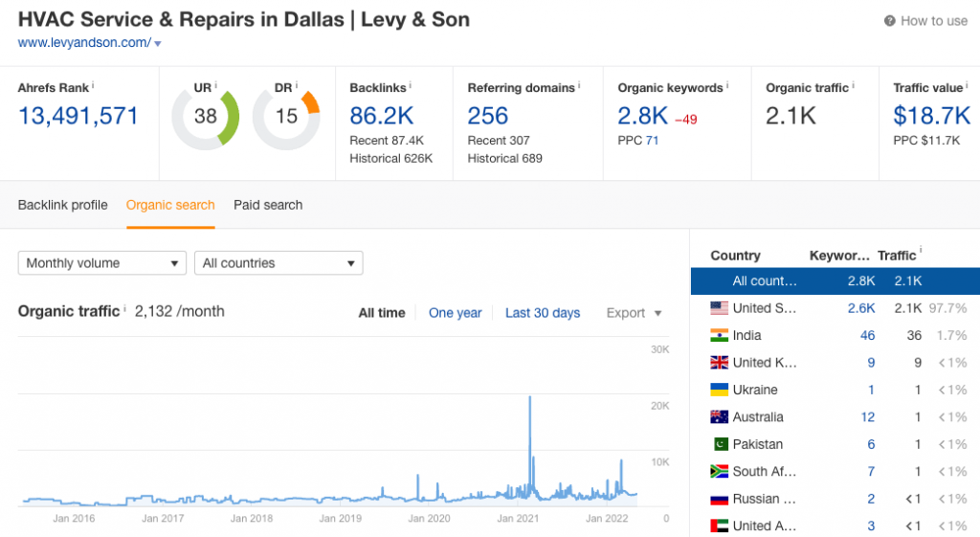Switch to the Backlink profile tab
Screen dimensions: 980x537
coord(62,205)
